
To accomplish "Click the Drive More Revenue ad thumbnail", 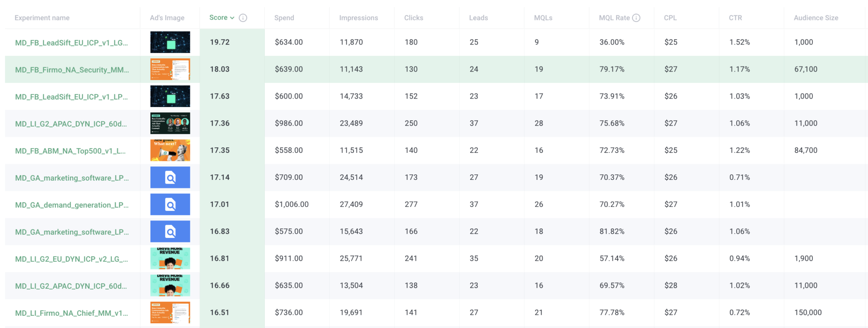I will coord(170,258).
